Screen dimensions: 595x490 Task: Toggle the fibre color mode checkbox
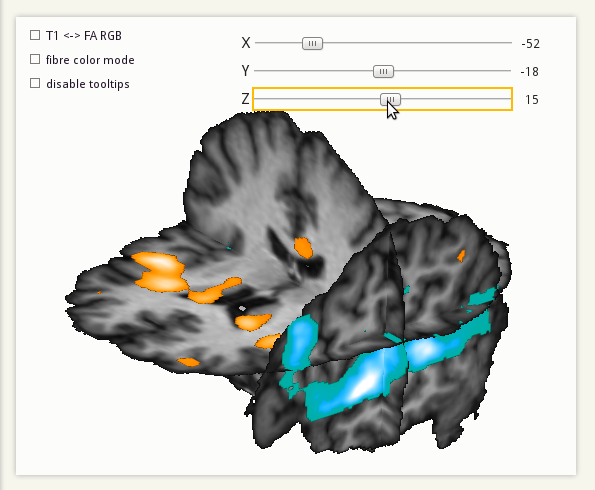pos(35,59)
